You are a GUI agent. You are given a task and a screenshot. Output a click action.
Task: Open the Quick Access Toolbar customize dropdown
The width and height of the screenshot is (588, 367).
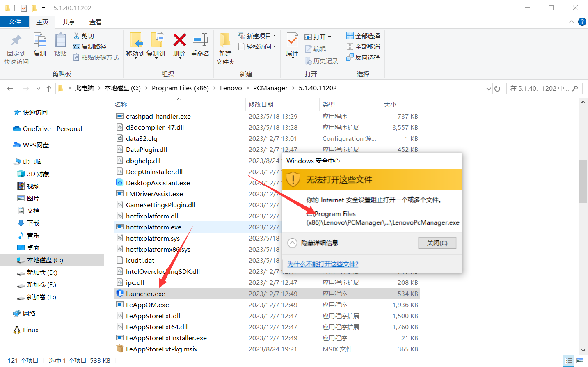click(x=43, y=8)
